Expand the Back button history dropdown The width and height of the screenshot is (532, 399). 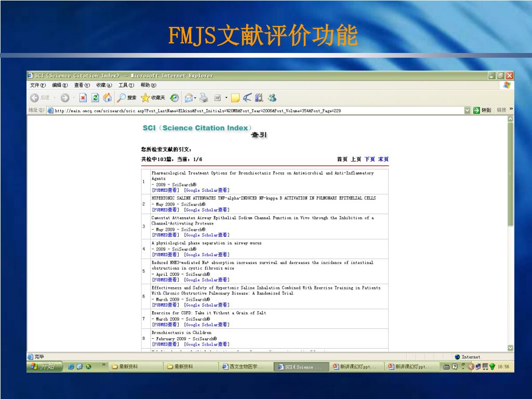(54, 98)
